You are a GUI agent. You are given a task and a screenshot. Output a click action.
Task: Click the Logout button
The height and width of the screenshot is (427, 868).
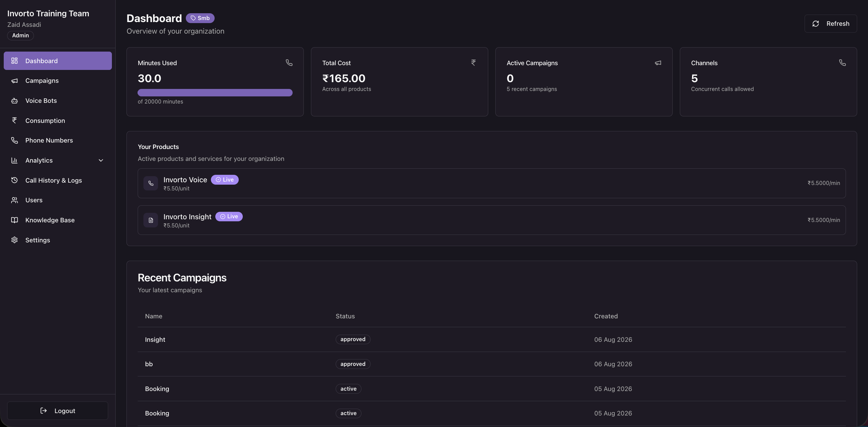pos(58,411)
